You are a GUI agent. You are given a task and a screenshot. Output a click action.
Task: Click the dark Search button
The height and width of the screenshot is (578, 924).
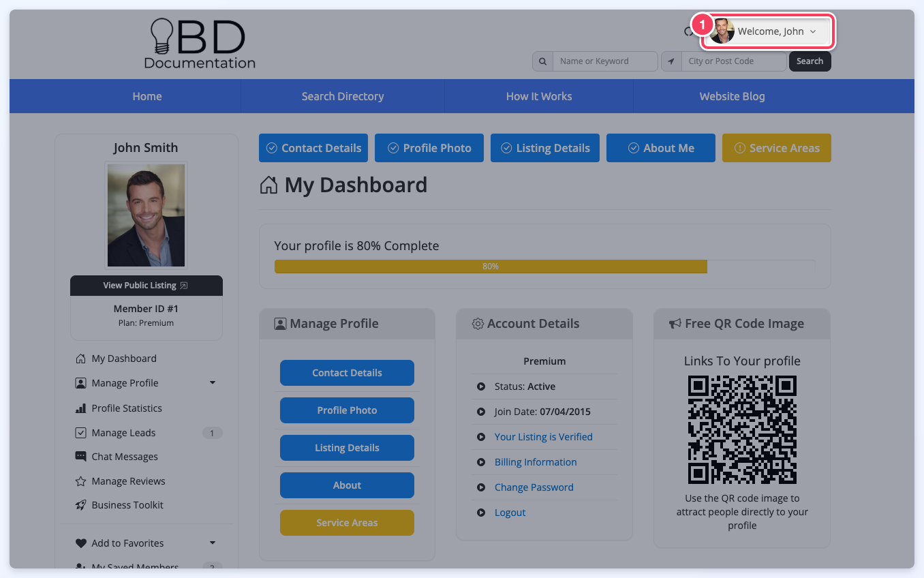[x=810, y=61]
